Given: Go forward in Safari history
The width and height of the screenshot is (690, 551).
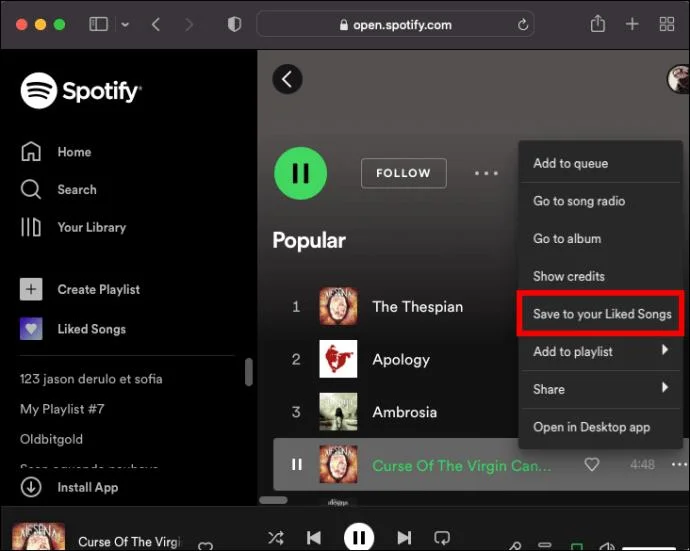Looking at the screenshot, I should tap(189, 24).
